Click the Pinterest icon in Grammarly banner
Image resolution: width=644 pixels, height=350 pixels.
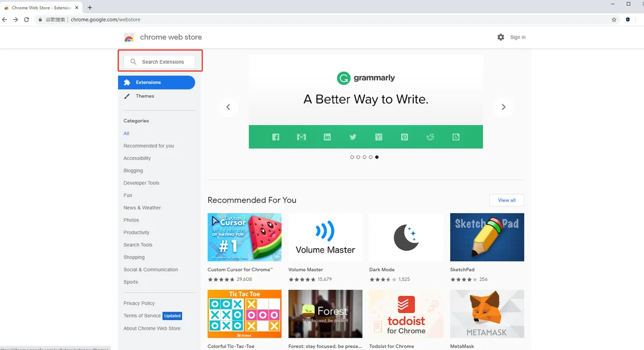[x=404, y=137]
